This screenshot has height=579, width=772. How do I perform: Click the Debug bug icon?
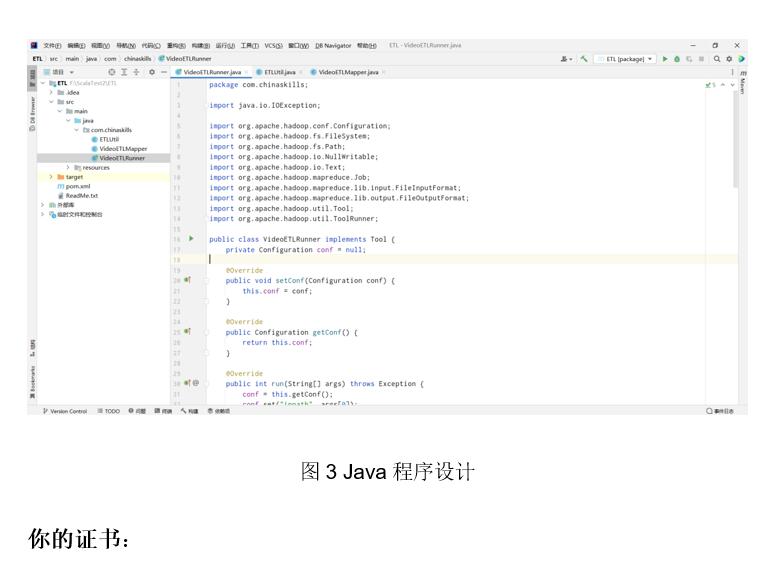[679, 59]
